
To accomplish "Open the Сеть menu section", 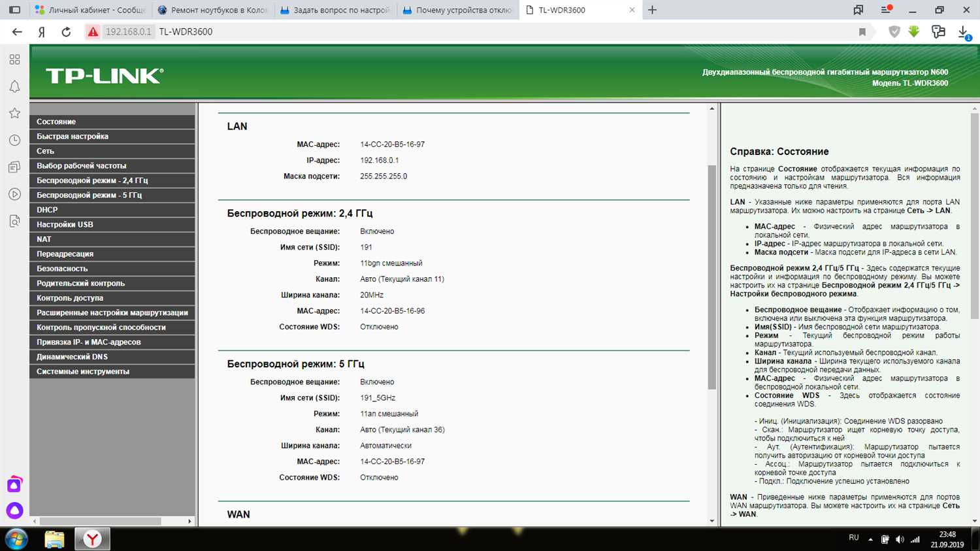I will click(x=112, y=151).
